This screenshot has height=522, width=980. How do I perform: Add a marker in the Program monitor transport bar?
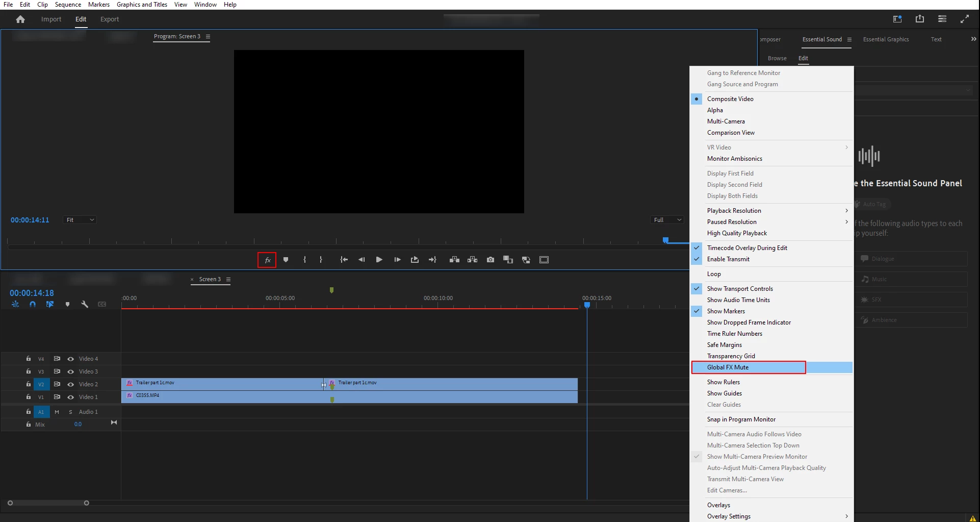[286, 260]
